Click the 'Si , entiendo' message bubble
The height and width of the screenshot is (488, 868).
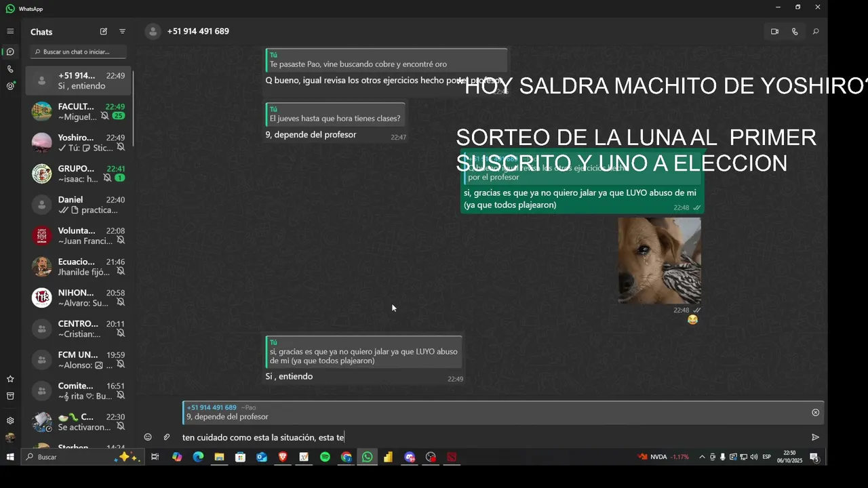(x=365, y=360)
